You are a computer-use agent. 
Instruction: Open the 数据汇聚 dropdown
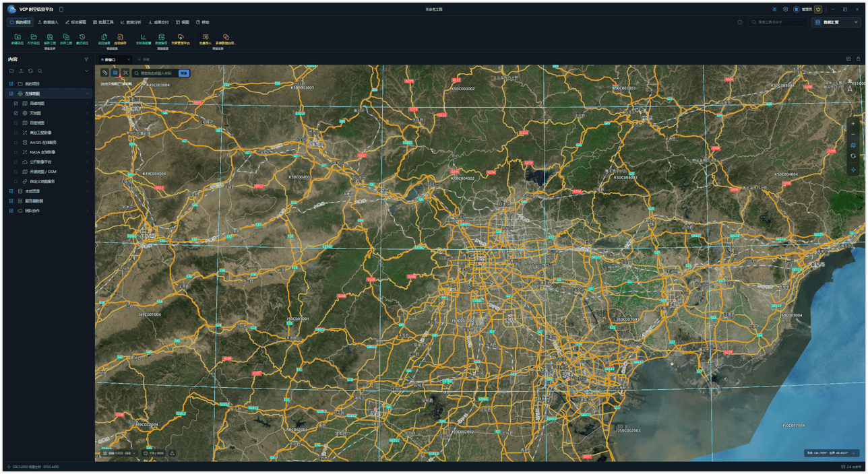[x=836, y=22]
